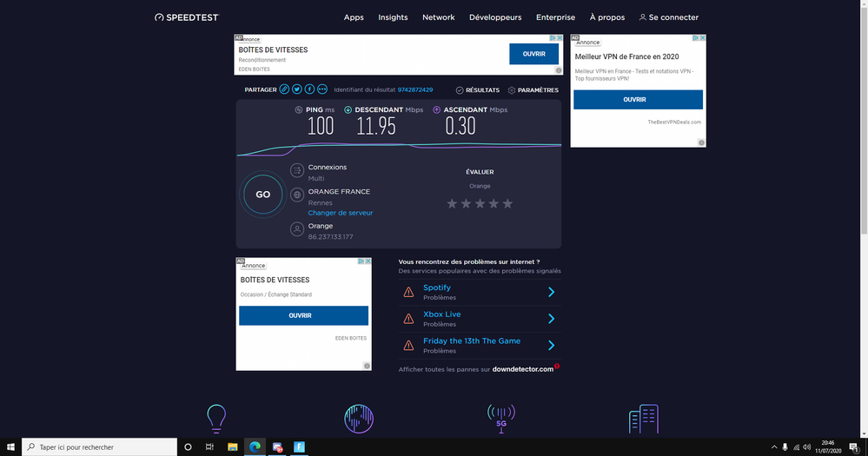The width and height of the screenshot is (868, 456).
Task: Open the À propos menu
Action: [x=607, y=17]
